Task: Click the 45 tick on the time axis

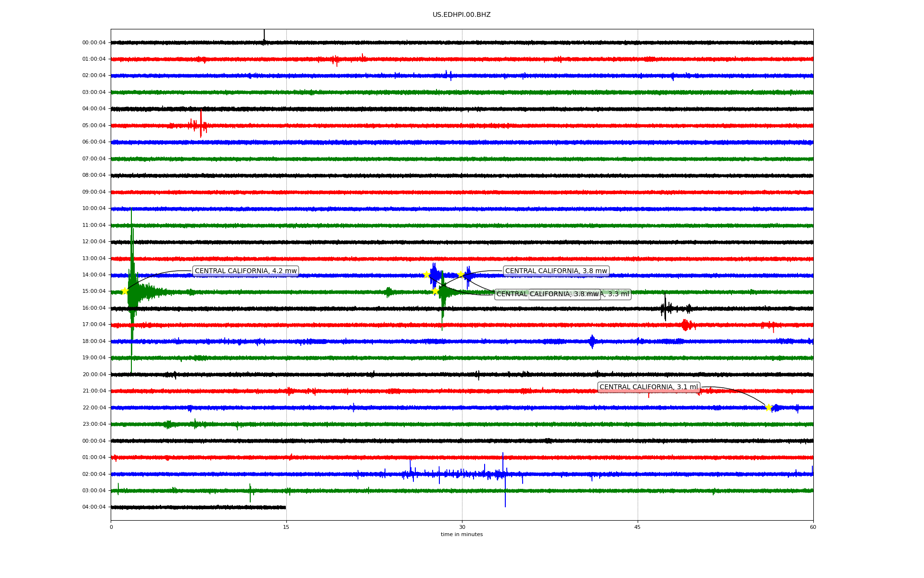Action: pos(638,527)
